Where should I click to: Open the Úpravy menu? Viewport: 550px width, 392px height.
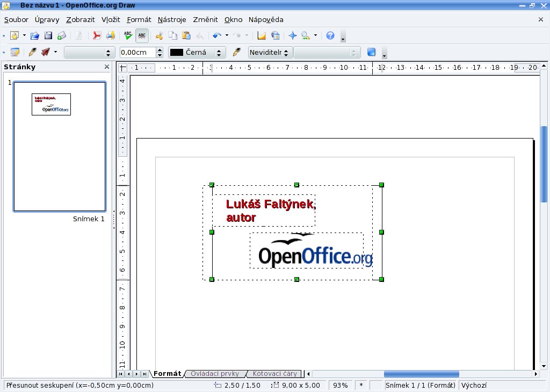(47, 20)
